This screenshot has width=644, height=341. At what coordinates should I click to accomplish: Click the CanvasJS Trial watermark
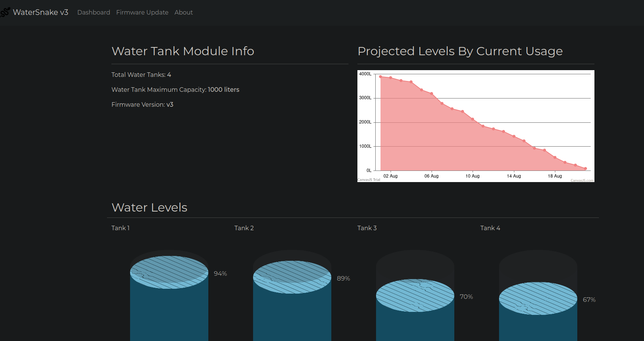(369, 180)
